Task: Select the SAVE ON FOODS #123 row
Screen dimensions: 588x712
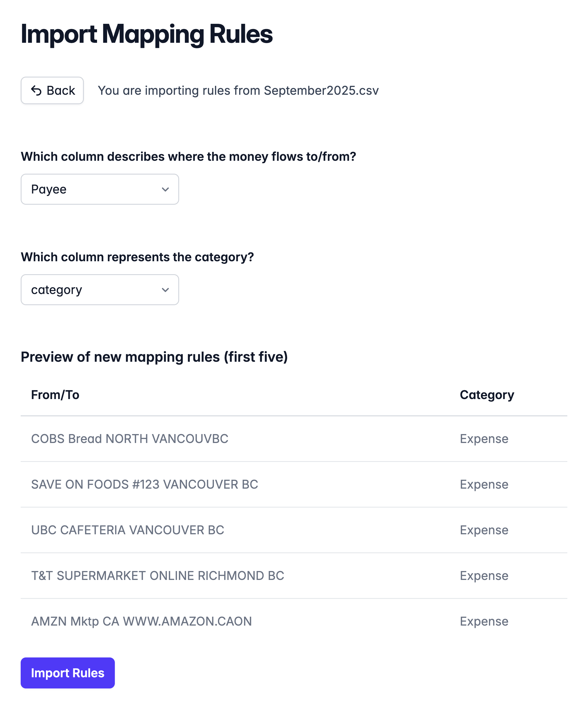Action: coord(145,484)
